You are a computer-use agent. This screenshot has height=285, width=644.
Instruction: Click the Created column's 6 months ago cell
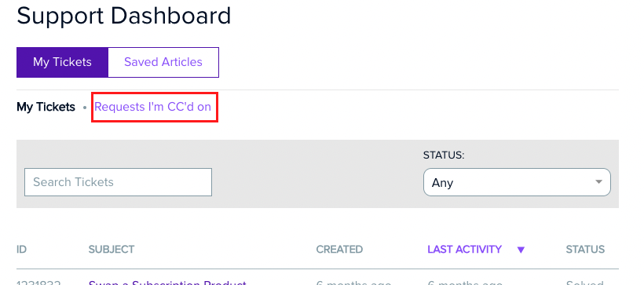point(353,283)
